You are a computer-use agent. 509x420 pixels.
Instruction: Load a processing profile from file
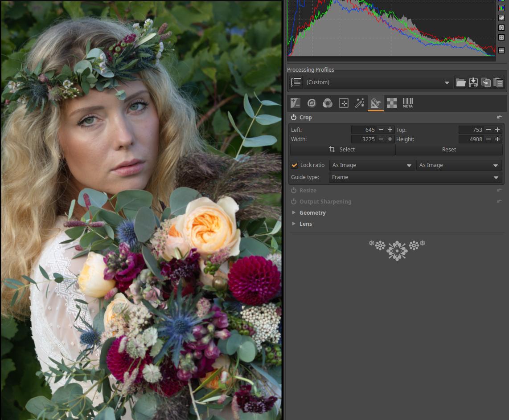460,82
